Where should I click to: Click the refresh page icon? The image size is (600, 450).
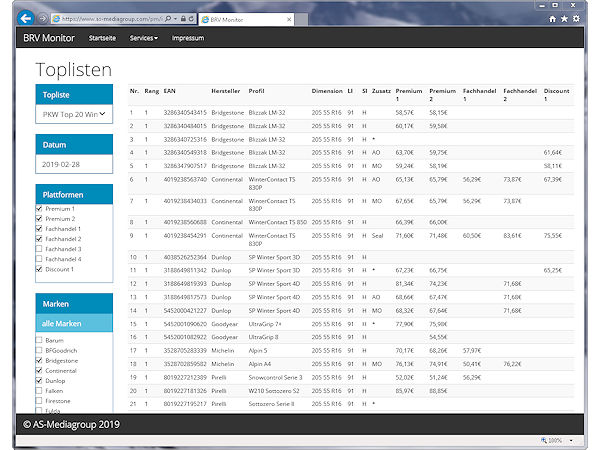point(191,18)
